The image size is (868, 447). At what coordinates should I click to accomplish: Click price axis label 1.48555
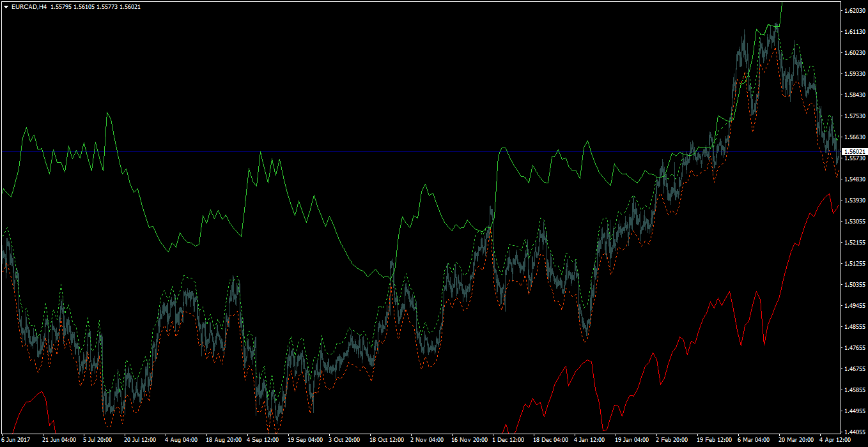tap(855, 327)
